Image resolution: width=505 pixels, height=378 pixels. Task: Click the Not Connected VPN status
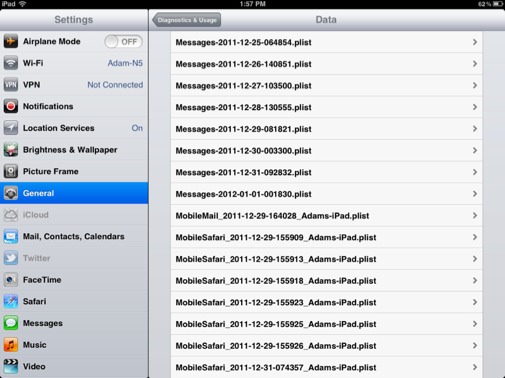pyautogui.click(x=115, y=85)
